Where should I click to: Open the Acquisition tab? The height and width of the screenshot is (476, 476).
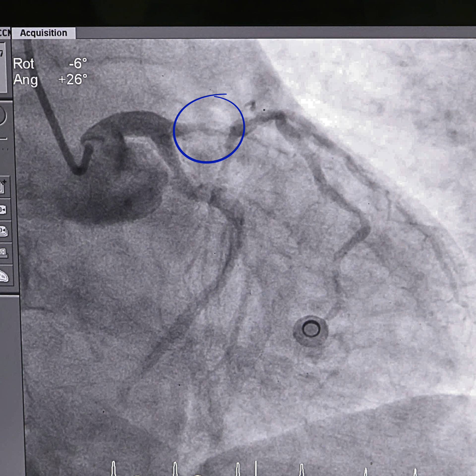(x=43, y=33)
